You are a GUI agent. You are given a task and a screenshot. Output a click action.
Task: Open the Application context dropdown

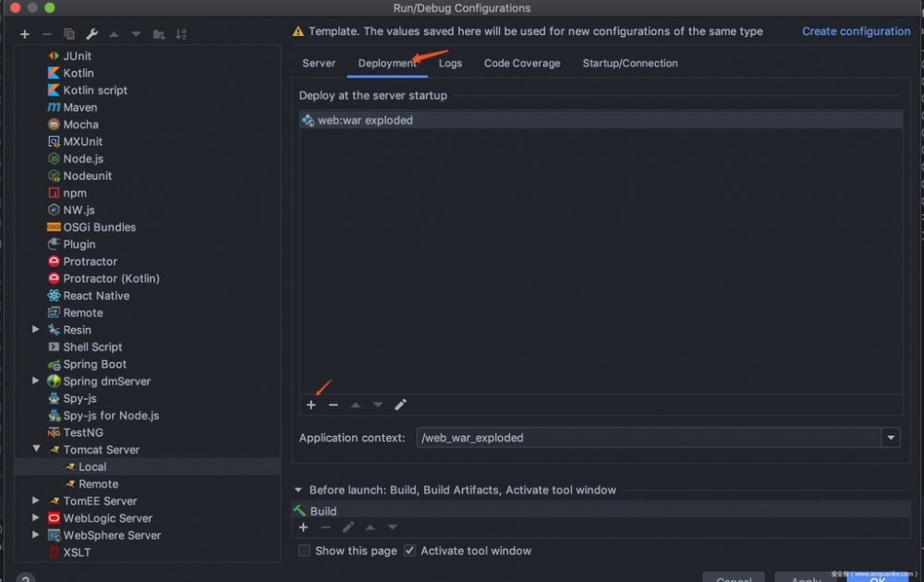[891, 438]
